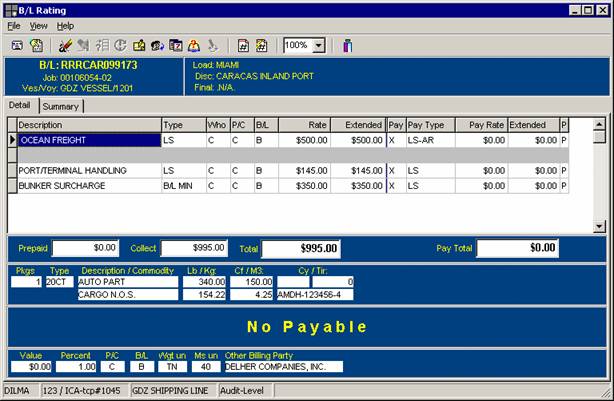Open the Help menu
Screen dimensions: 614x401
click(65, 25)
